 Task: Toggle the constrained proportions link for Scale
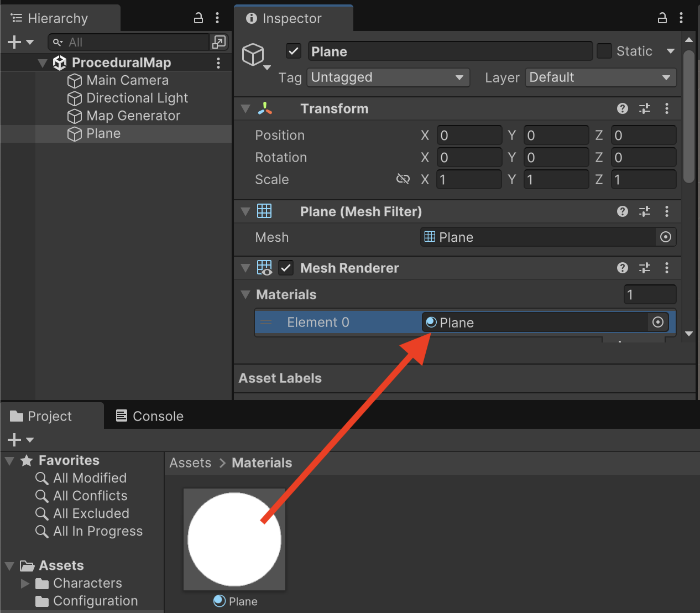(x=403, y=179)
